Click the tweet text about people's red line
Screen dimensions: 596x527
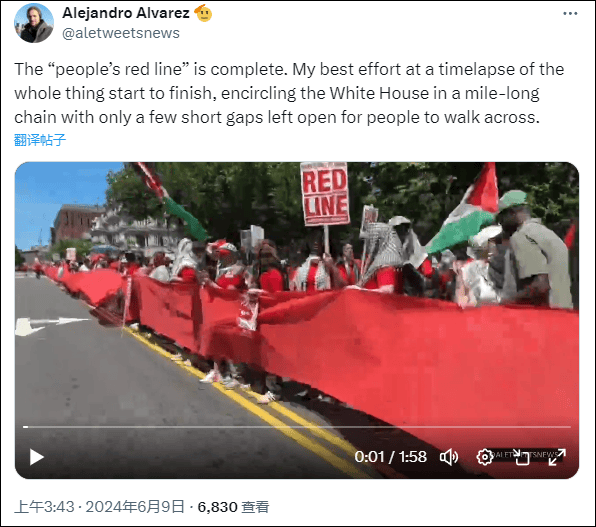click(289, 93)
